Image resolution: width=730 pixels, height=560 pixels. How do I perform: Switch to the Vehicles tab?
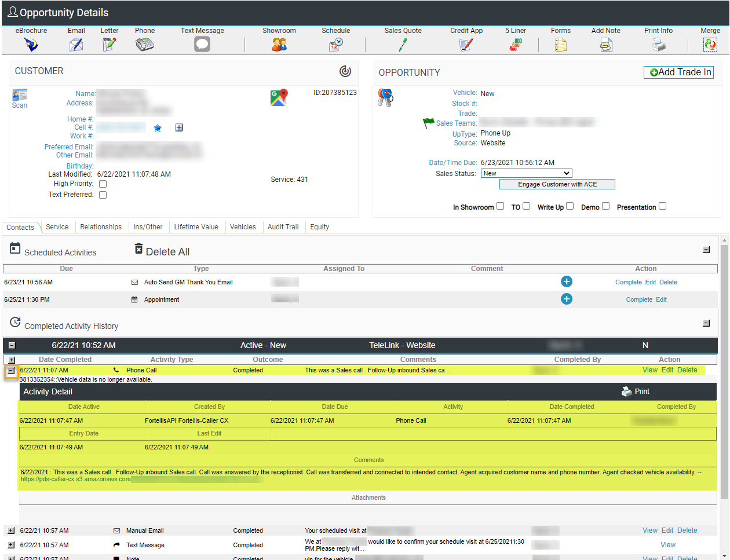click(x=243, y=227)
